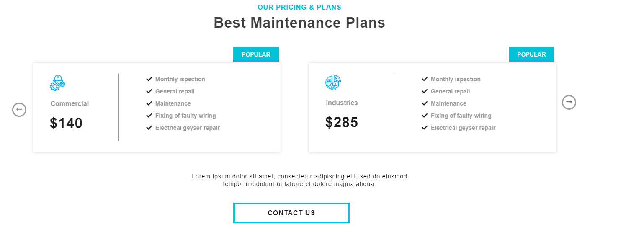Click the Lorem ipsum description paragraph

click(x=299, y=180)
